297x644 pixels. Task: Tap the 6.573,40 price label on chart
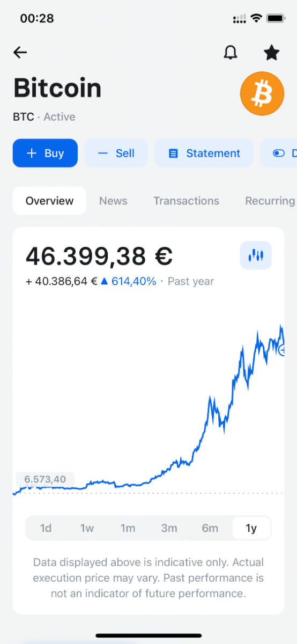pyautogui.click(x=45, y=479)
